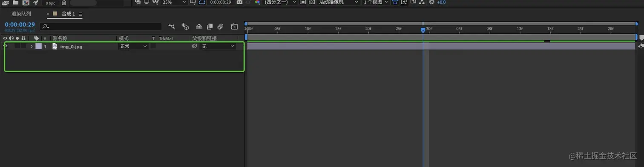Select the img_0.jpg layer duration bar
Viewport: 644px width, 167px height.
[x=441, y=46]
